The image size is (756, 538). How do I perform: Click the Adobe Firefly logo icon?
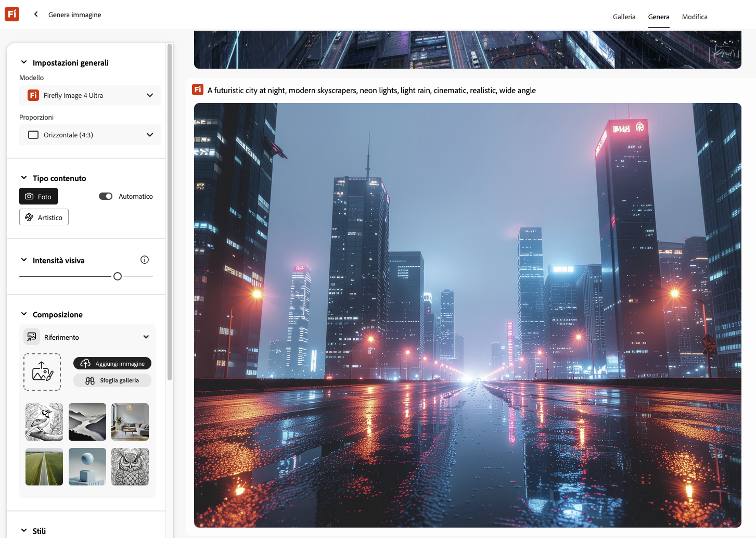tap(12, 14)
